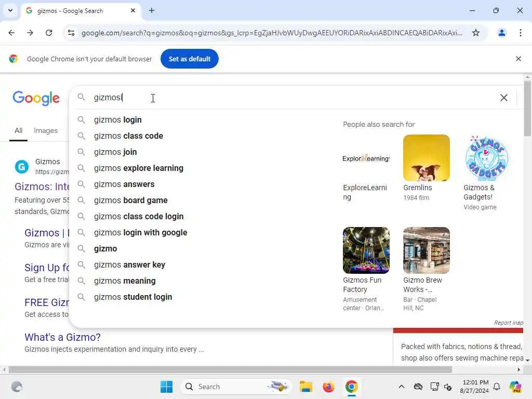Click the browser forward arrow
The image size is (532, 399).
point(30,33)
